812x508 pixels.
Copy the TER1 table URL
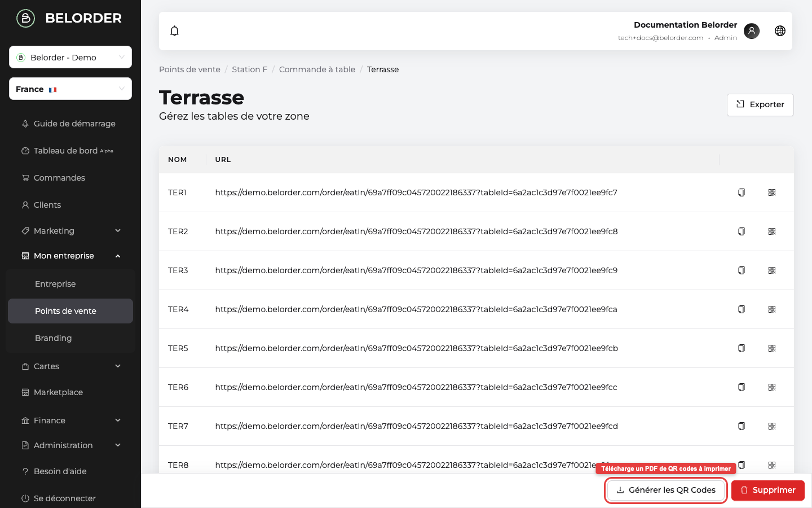coord(742,192)
